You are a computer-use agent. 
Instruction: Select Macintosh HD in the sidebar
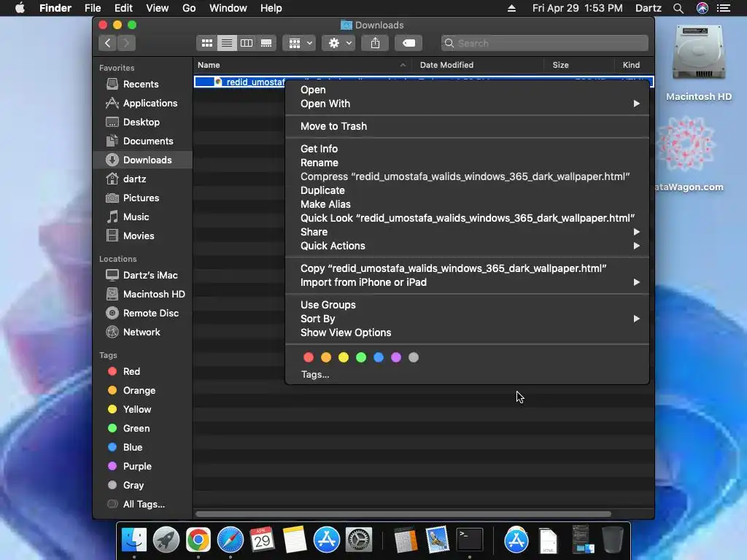pyautogui.click(x=143, y=295)
